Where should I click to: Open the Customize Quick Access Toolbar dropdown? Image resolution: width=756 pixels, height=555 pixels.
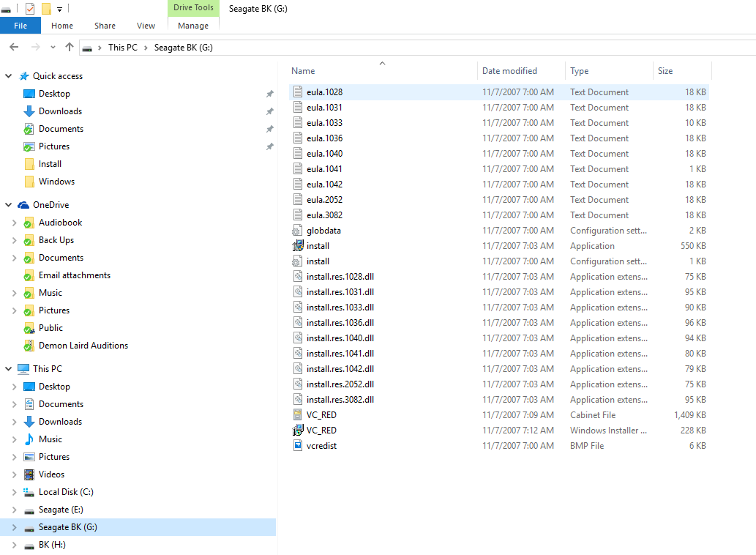click(x=60, y=9)
